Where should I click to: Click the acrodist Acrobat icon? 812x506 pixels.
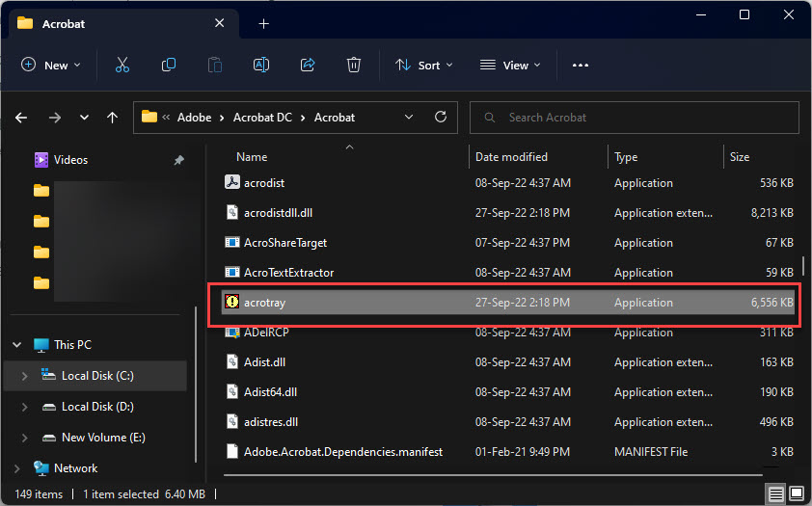click(232, 182)
